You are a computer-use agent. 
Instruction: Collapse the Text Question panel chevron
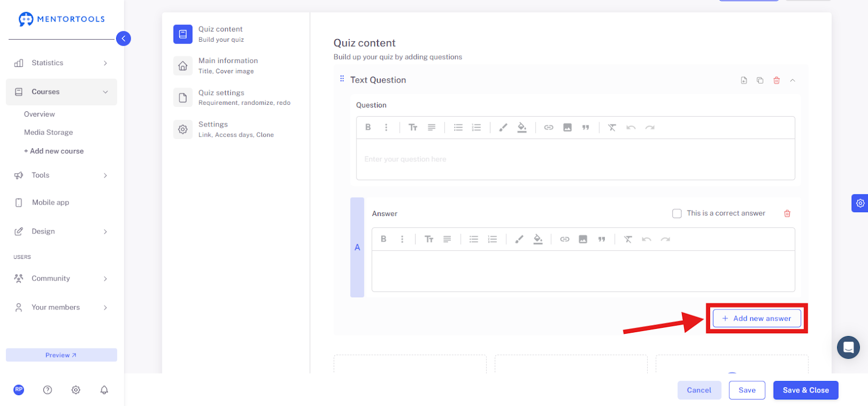[793, 80]
